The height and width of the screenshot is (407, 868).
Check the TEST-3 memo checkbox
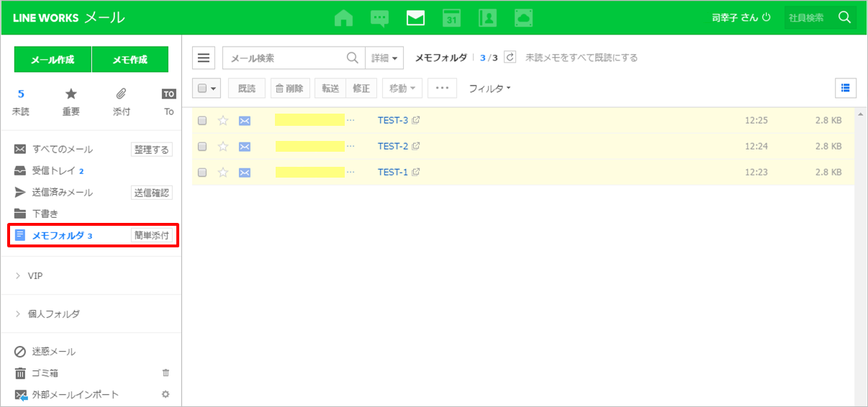[x=202, y=120]
